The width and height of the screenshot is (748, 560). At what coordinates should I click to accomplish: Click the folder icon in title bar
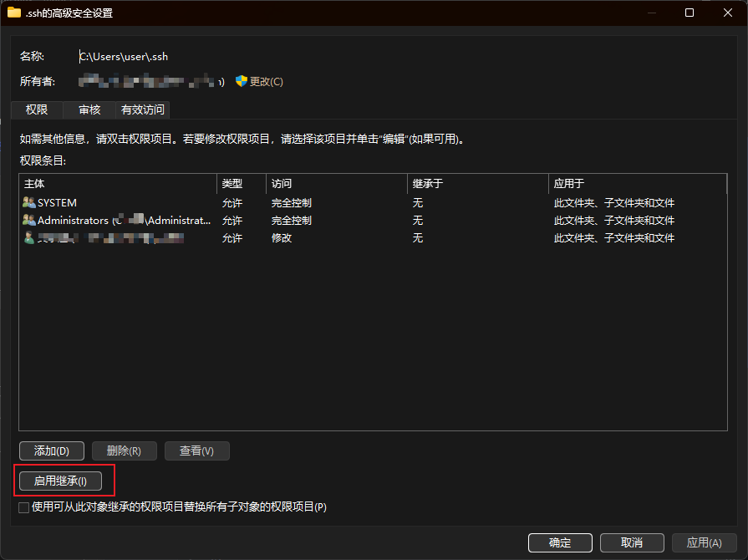tap(14, 13)
